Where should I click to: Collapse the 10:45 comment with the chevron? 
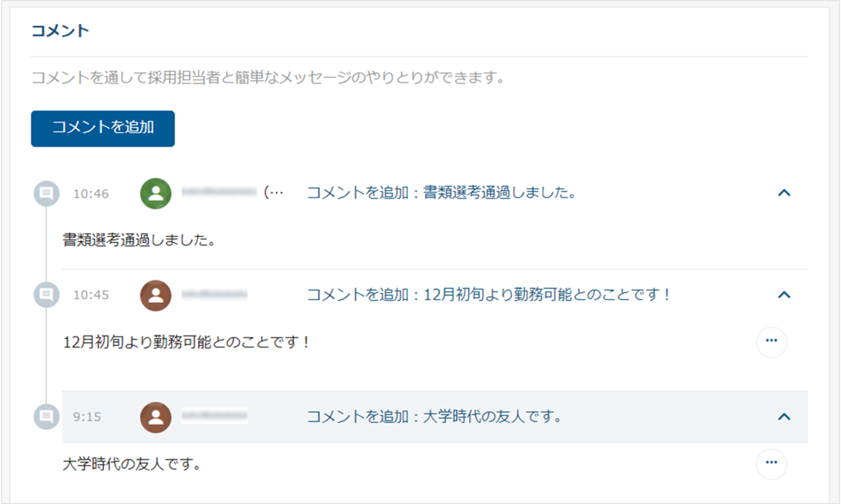tap(784, 295)
